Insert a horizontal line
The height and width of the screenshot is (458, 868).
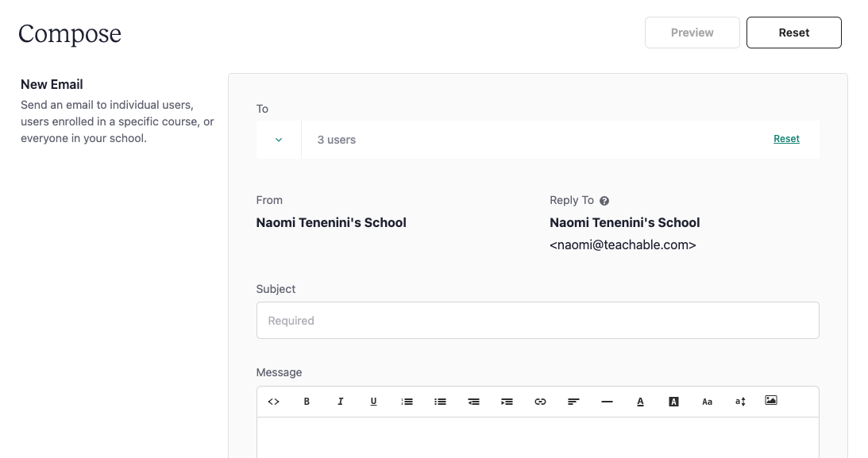607,402
